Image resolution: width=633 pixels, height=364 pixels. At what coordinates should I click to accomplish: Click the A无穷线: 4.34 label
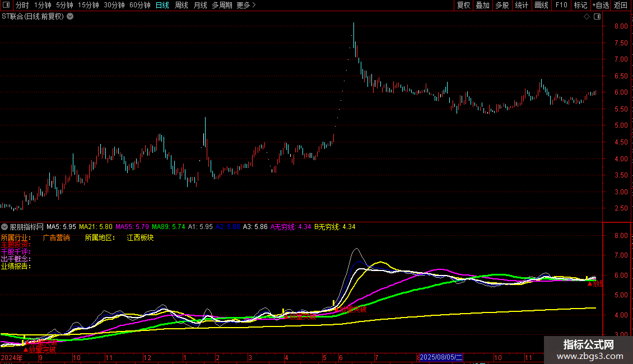[291, 227]
